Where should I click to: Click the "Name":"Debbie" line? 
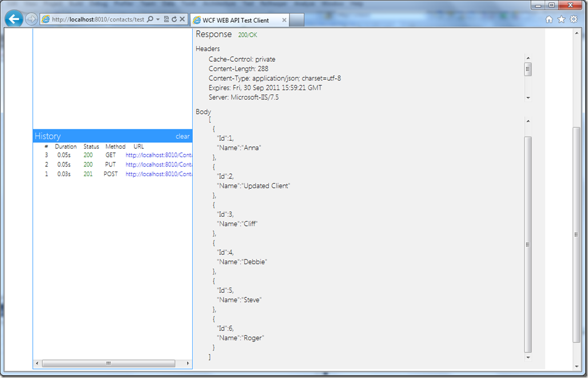point(242,262)
